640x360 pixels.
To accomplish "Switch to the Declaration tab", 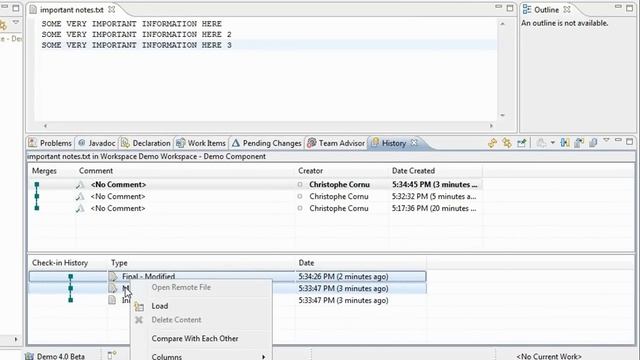I will tap(146, 143).
